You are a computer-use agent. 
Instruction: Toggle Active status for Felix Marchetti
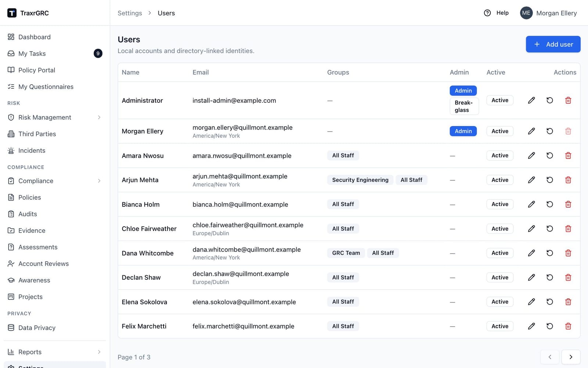point(500,326)
